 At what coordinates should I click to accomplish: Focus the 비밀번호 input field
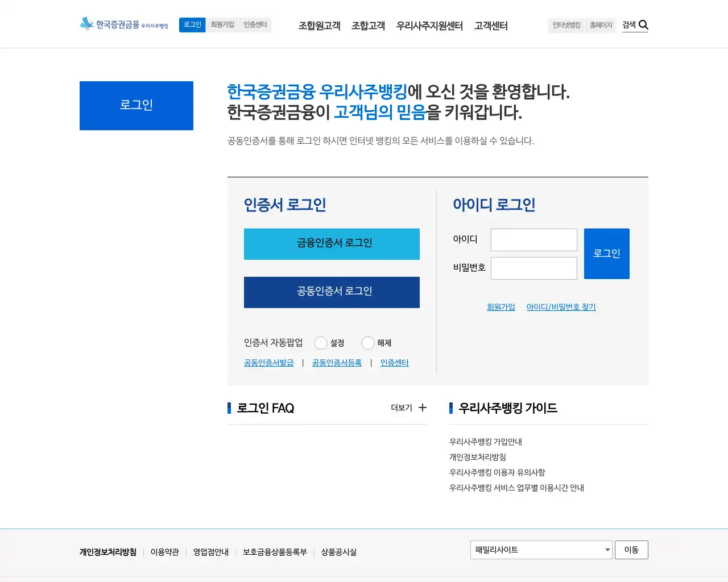534,268
